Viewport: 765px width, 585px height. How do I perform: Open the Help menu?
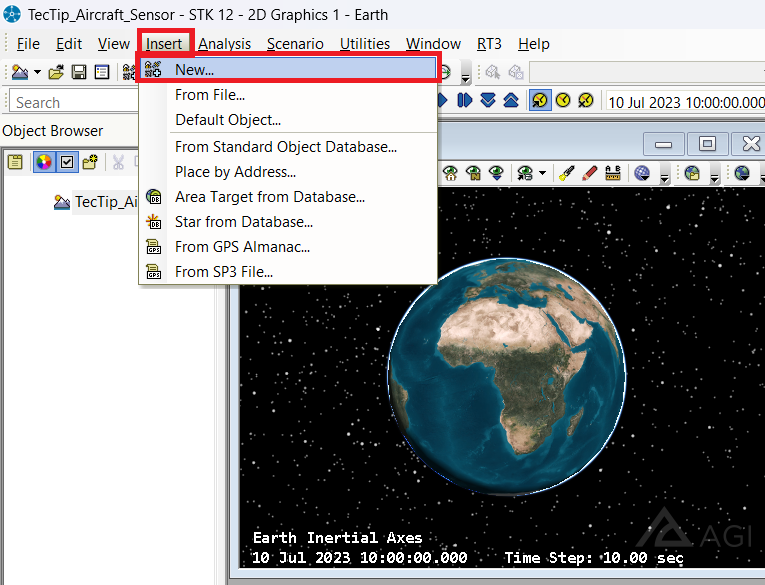coord(534,44)
